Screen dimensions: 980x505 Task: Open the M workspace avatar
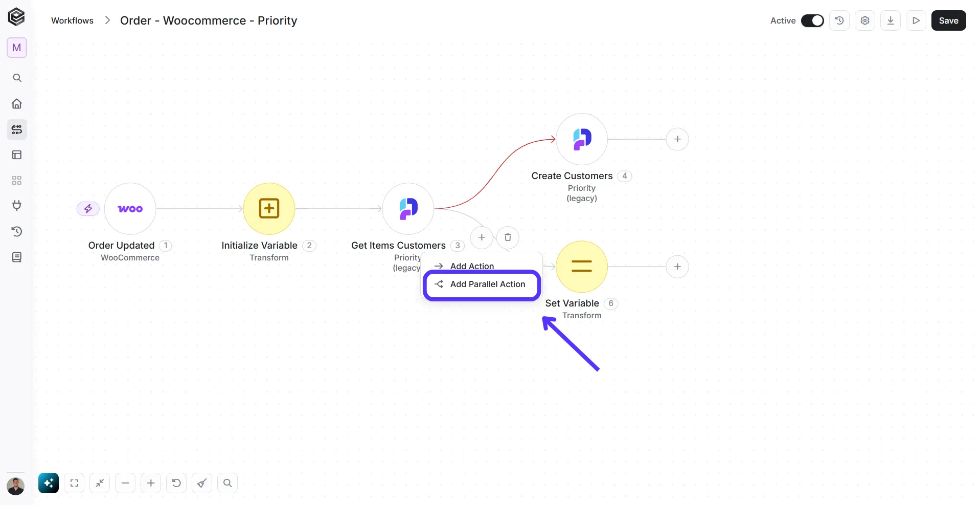17,48
